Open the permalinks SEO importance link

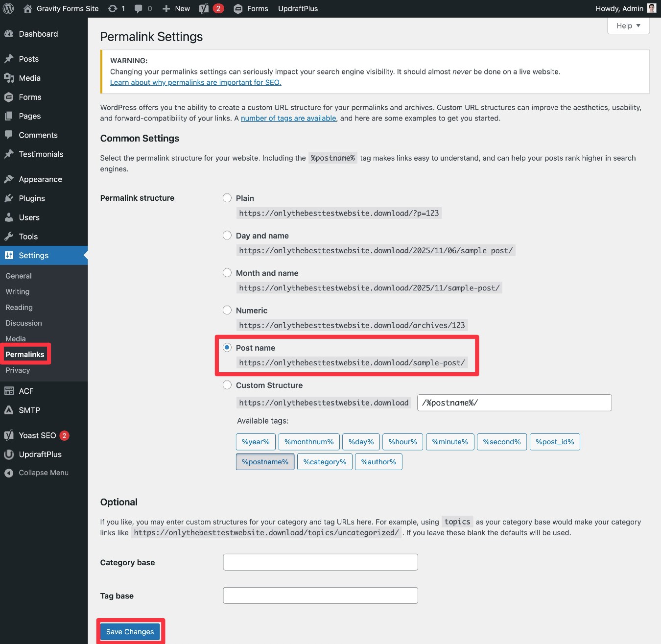195,82
